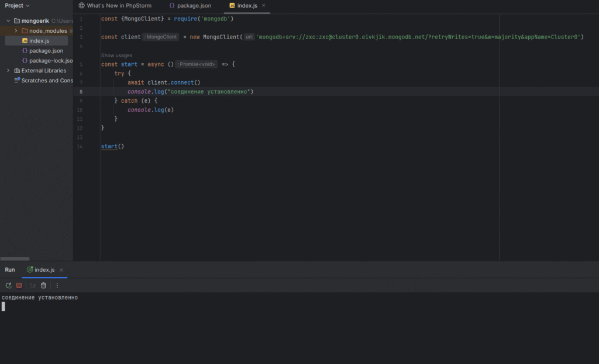599x364 pixels.
Task: Open package.json from the project tree
Action: 46,51
